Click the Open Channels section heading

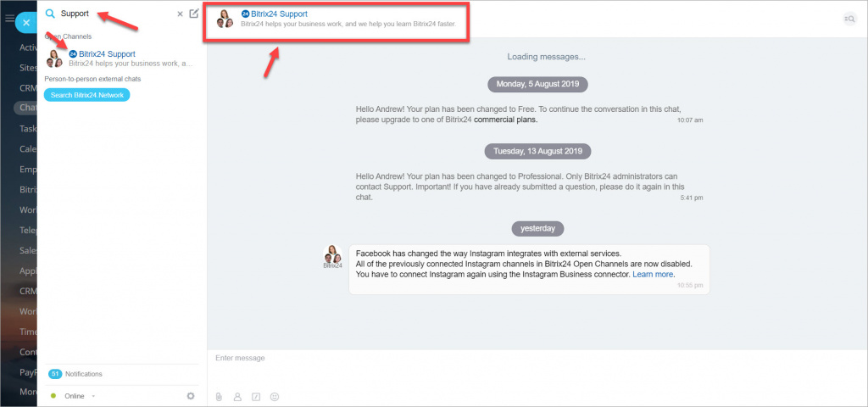[x=68, y=36]
